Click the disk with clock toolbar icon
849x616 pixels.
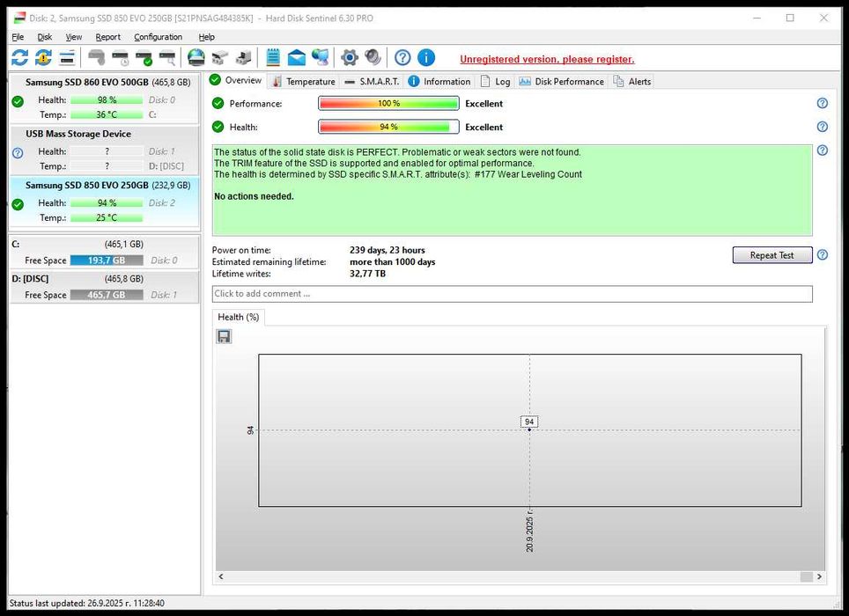click(x=120, y=57)
